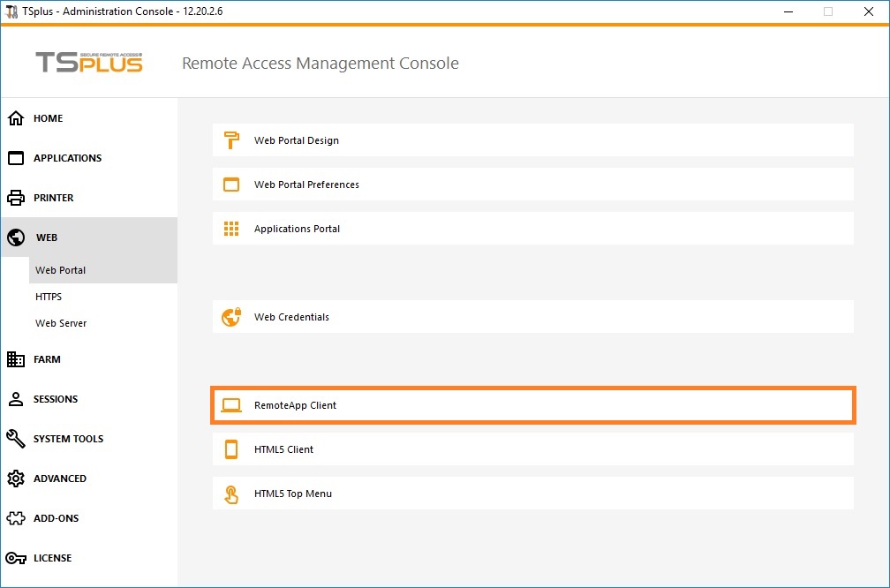The width and height of the screenshot is (890, 588).
Task: Open the Web Server submenu item
Action: coord(61,323)
